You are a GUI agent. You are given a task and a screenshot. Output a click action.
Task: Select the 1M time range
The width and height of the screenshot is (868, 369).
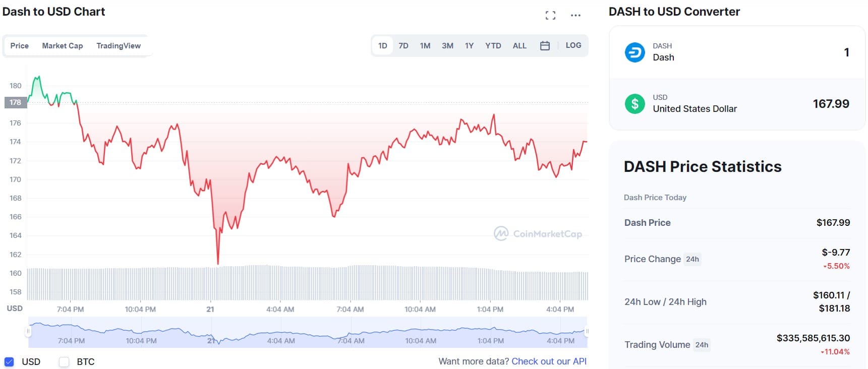(425, 46)
